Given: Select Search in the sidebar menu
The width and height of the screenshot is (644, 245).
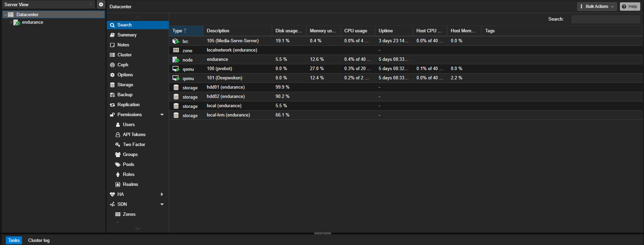Looking at the screenshot, I should 138,25.
